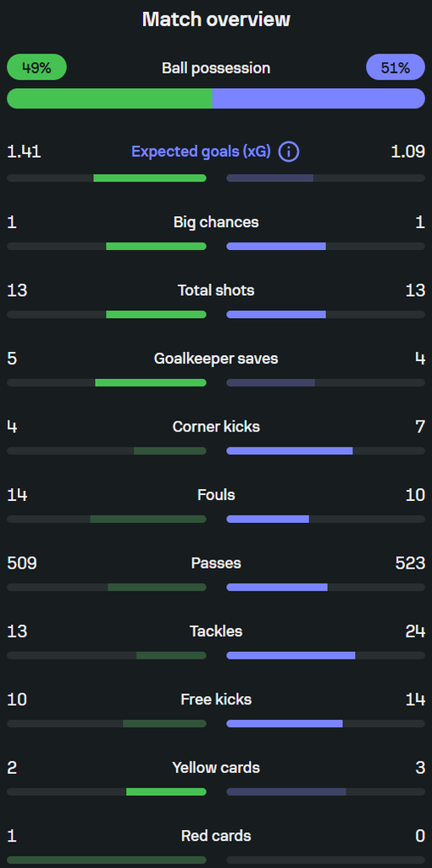This screenshot has height=868, width=432.
Task: Click the Corner kicks label
Action: pos(216,427)
